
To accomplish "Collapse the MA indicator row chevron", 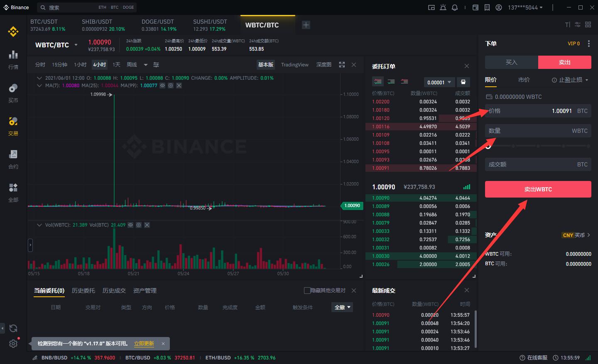I will (x=39, y=86).
